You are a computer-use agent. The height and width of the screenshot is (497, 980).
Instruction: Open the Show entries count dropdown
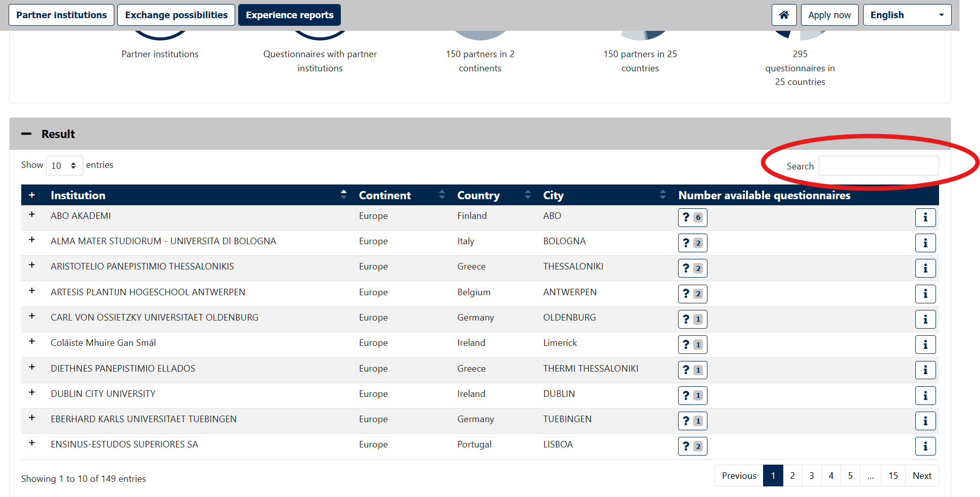(x=64, y=165)
